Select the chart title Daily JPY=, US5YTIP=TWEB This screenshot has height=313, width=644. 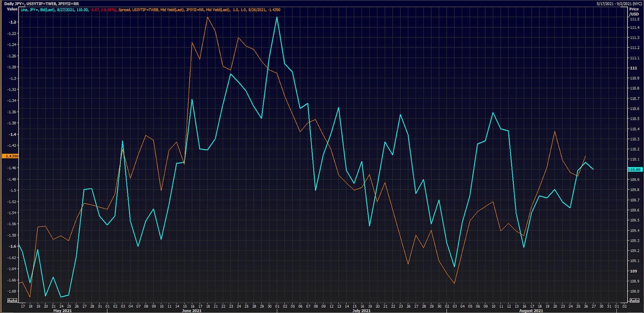(41, 4)
